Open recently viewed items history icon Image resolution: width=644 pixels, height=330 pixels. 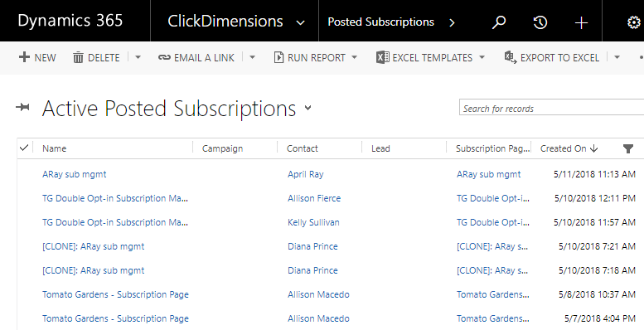tap(540, 22)
